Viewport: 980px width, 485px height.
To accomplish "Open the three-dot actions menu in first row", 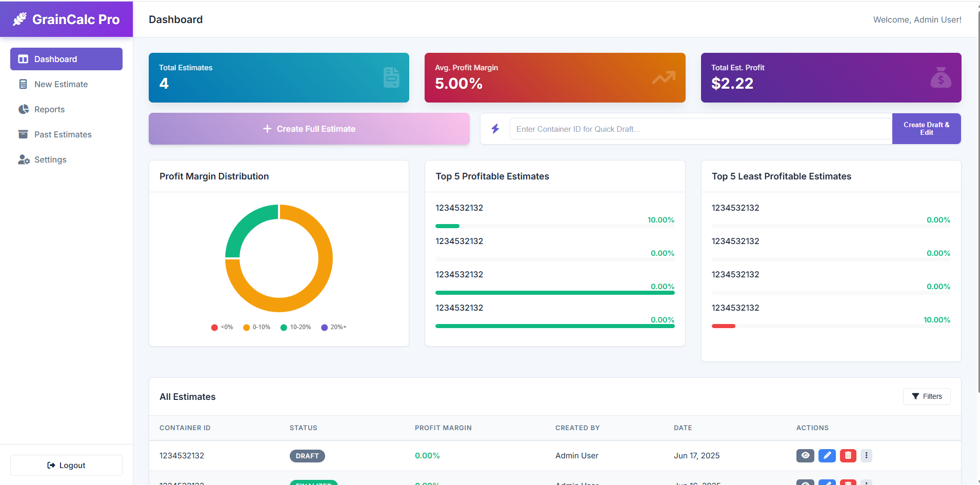I will [x=867, y=455].
